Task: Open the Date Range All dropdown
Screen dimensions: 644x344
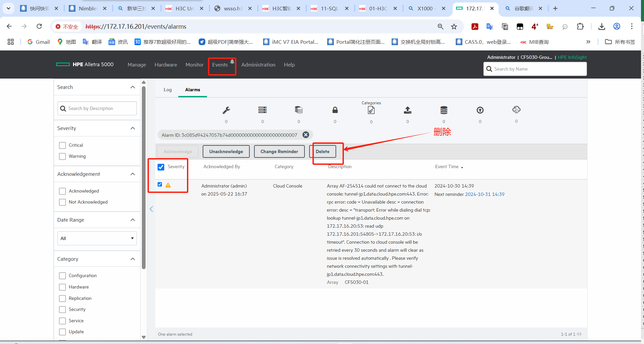Action: (x=97, y=238)
